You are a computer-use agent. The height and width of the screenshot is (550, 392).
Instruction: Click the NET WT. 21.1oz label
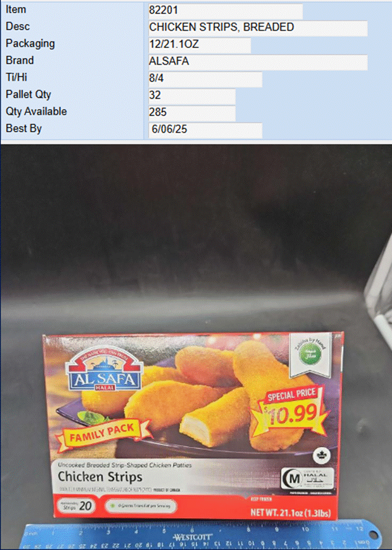[290, 513]
